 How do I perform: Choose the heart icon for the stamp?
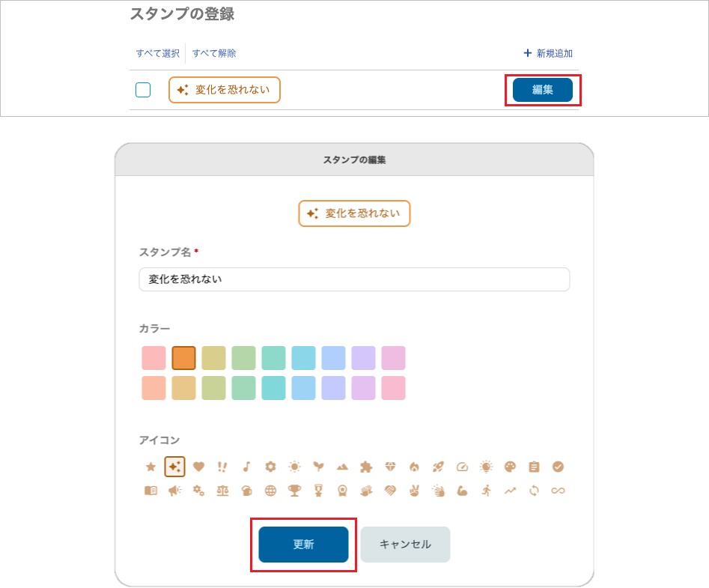point(198,466)
